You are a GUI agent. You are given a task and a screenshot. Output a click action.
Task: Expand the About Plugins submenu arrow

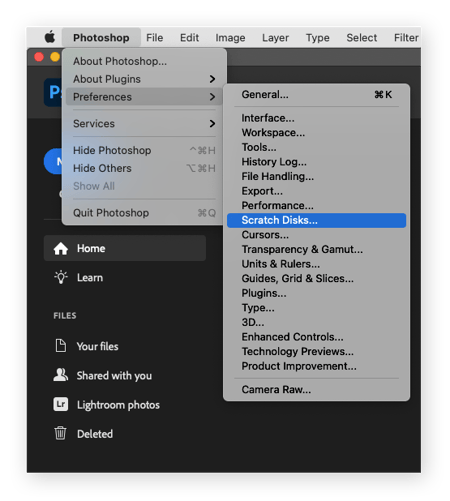tap(212, 79)
